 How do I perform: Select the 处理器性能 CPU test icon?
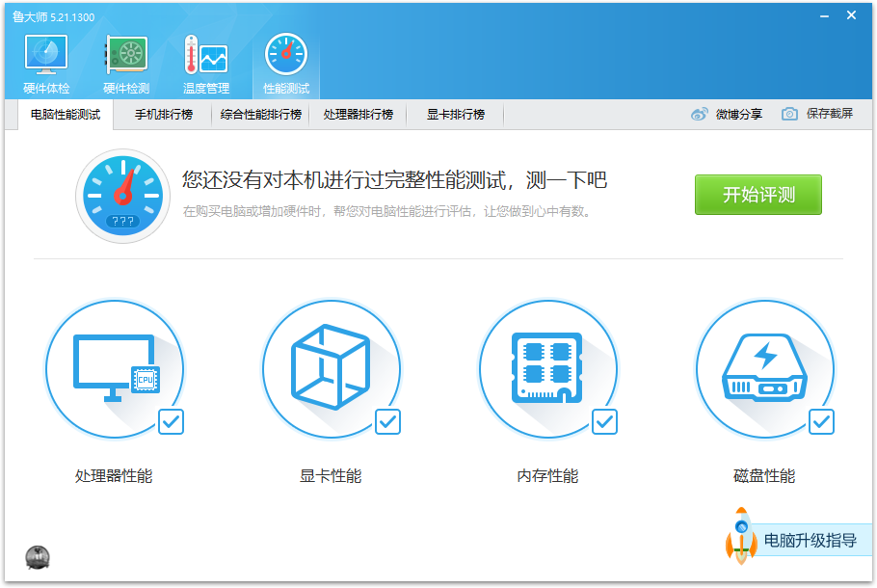point(116,366)
